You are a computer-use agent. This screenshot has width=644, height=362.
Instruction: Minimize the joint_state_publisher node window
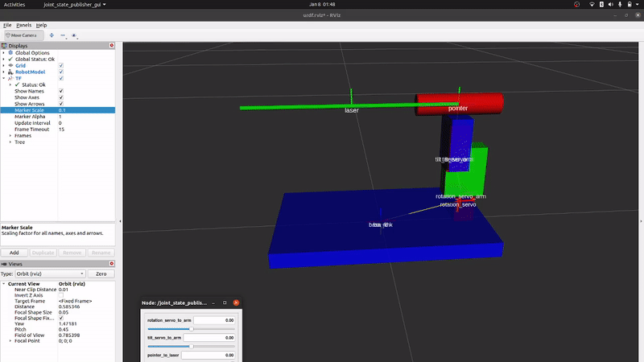click(x=213, y=303)
